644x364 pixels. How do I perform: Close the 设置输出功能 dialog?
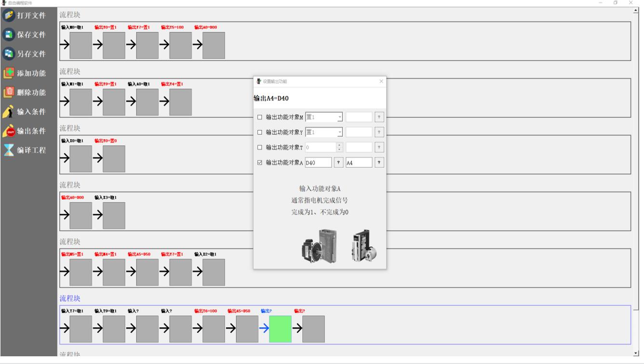pyautogui.click(x=381, y=81)
